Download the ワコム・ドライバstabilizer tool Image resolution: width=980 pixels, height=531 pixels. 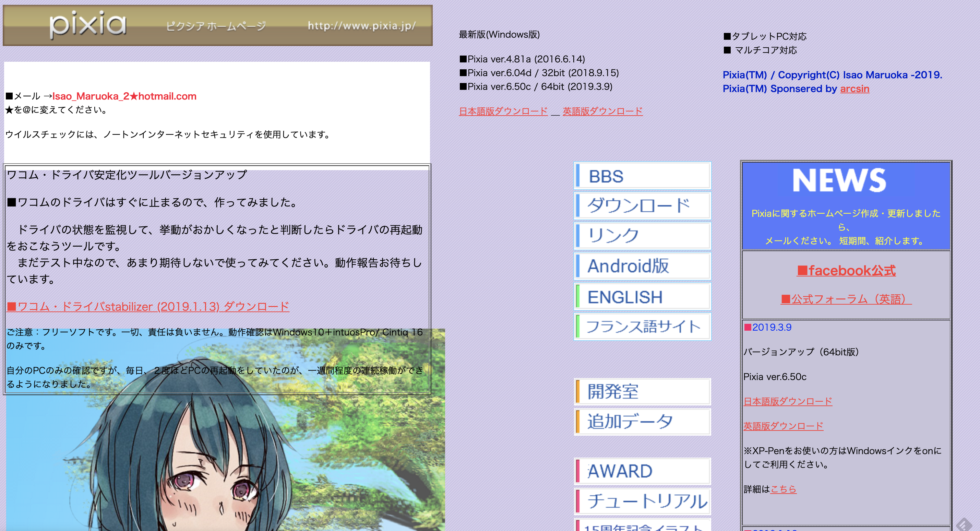pyautogui.click(x=148, y=306)
